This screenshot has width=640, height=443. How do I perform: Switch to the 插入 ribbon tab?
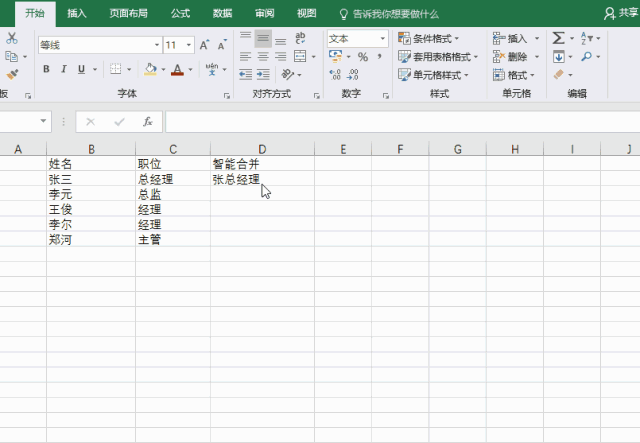click(76, 13)
